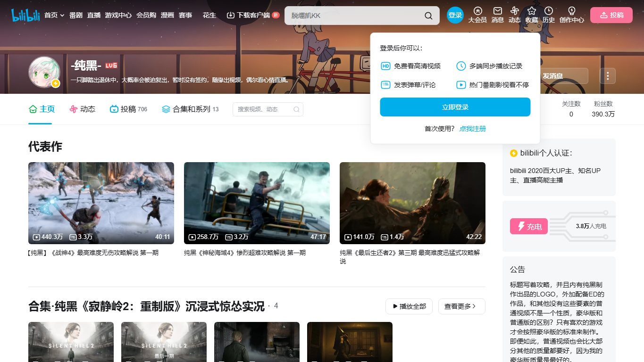Open 漫画 in the top navigation
The height and width of the screenshot is (362, 644).
[167, 15]
